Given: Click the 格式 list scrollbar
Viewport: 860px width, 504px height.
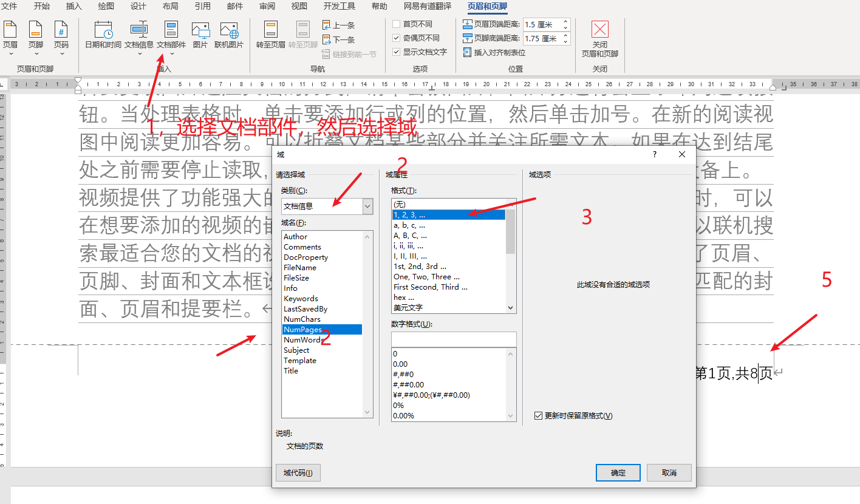Looking at the screenshot, I should point(511,256).
